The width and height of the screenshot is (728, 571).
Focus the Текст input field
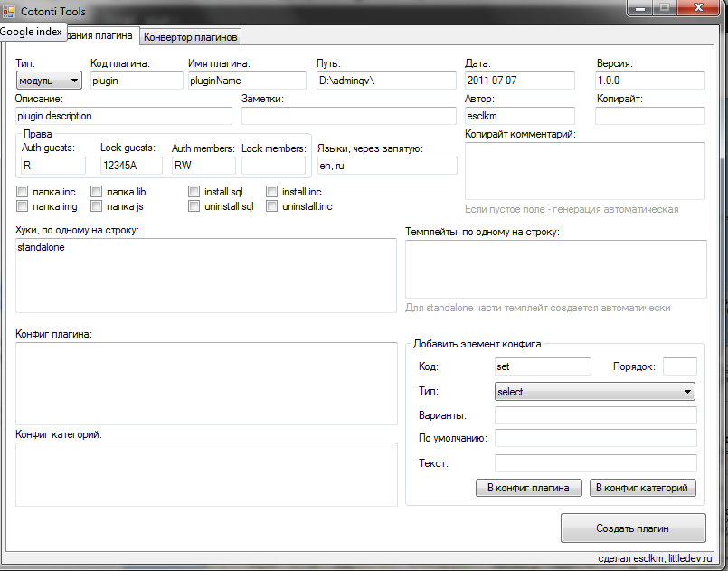point(596,463)
